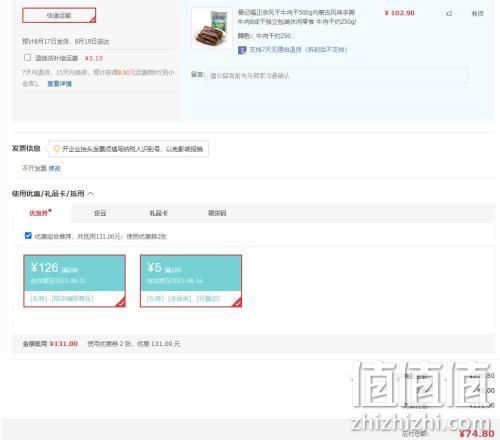This screenshot has height=440, width=500.
Task: Select the 快递运输 shipping method button
Action: (59, 15)
